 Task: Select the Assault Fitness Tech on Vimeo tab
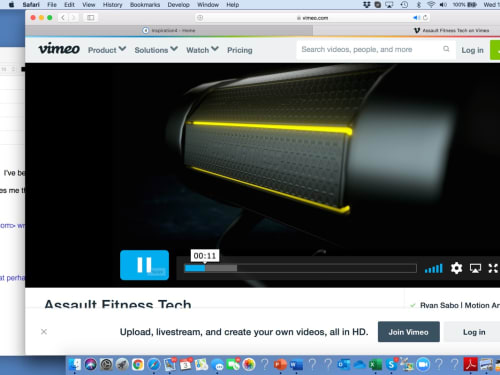[452, 30]
